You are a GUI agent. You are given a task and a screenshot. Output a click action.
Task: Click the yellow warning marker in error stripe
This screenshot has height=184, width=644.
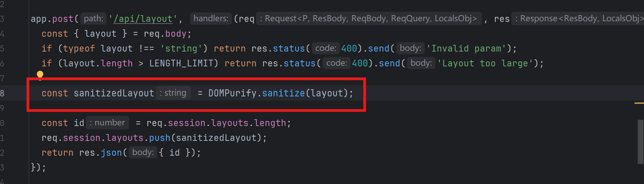click(639, 103)
